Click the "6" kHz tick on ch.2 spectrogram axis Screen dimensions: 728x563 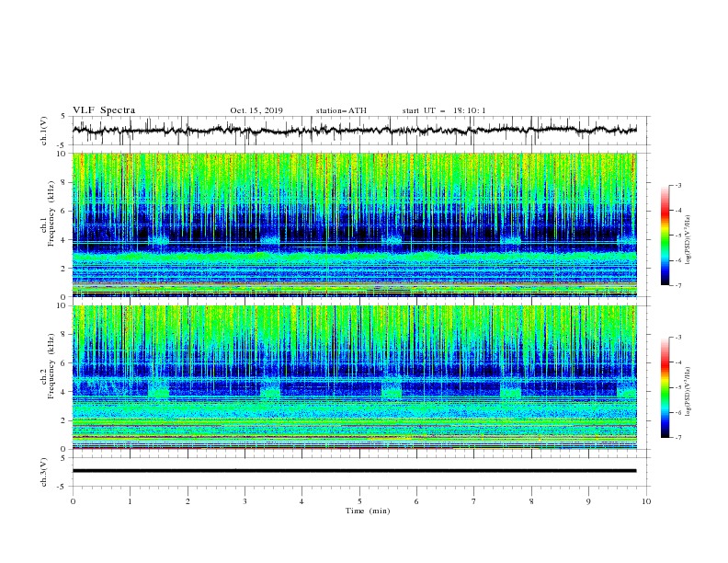click(x=64, y=363)
